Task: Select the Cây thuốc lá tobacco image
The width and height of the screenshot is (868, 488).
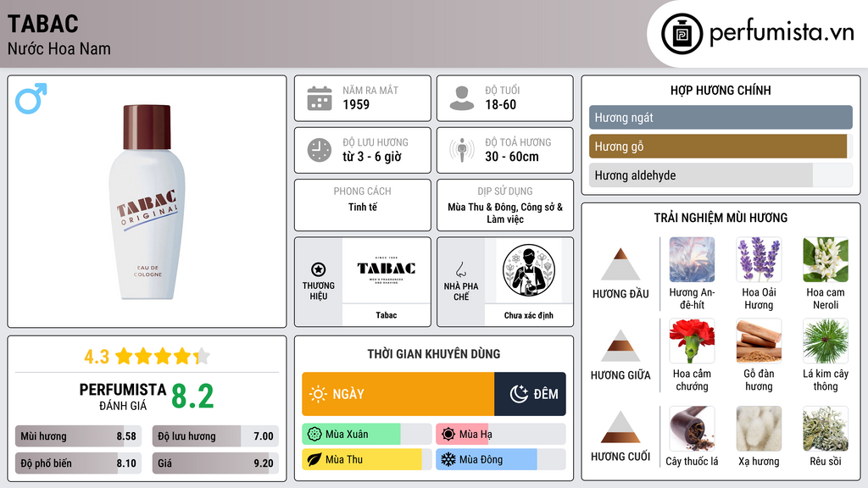Action: point(692,428)
